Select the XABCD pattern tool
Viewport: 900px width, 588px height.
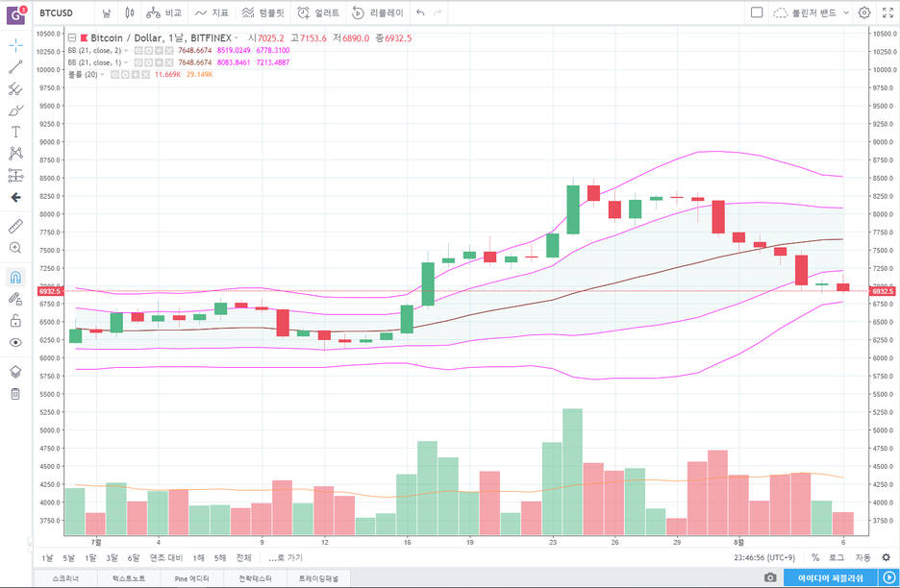click(15, 153)
